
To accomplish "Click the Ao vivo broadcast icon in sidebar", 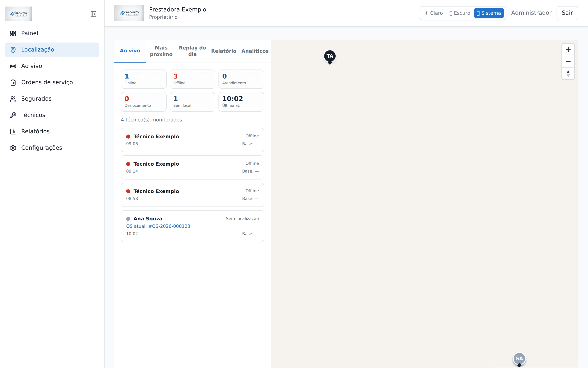I will 13,66.
